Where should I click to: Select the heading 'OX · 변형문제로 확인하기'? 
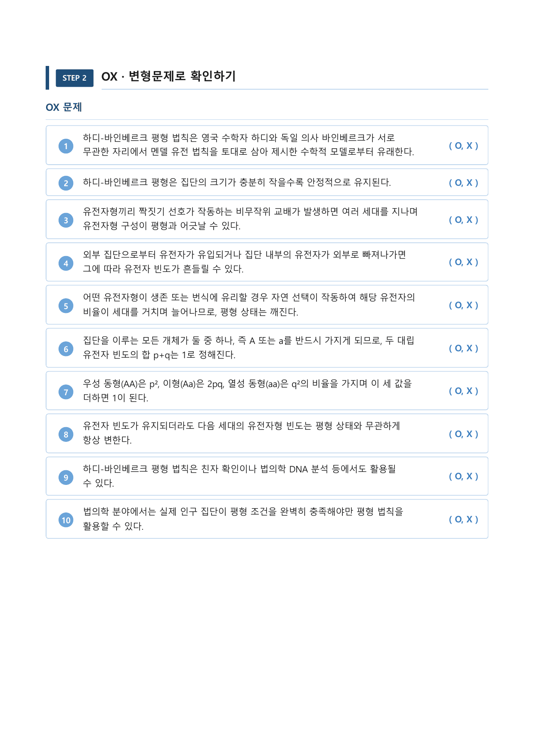(169, 76)
